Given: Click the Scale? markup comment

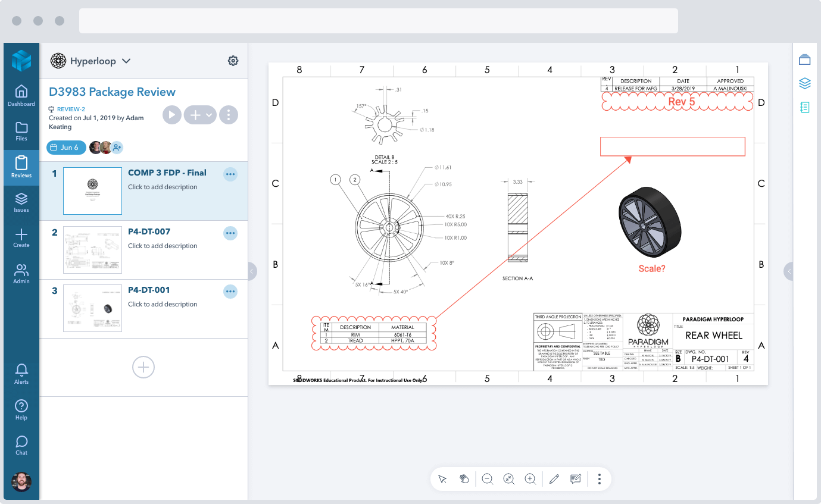Looking at the screenshot, I should tap(652, 268).
